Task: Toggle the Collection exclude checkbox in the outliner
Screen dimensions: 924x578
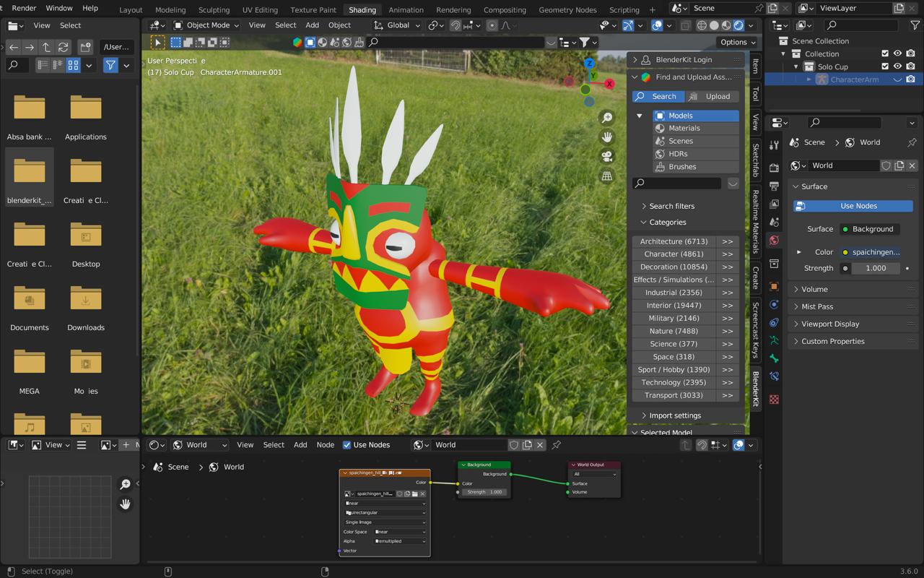Action: 885,53
